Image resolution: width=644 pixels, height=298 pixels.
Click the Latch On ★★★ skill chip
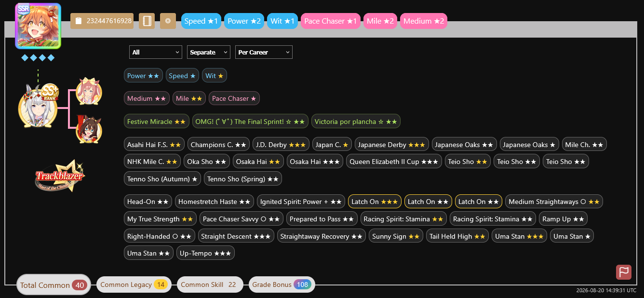pyautogui.click(x=375, y=202)
